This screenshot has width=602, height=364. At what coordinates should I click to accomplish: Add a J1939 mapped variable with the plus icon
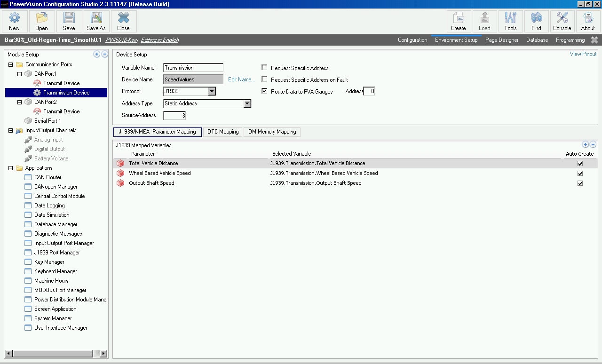[x=585, y=144]
